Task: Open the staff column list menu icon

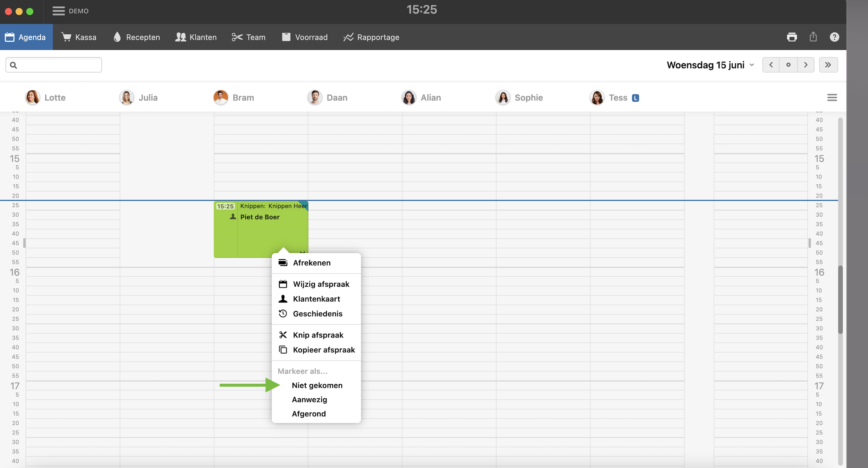Action: [x=832, y=98]
